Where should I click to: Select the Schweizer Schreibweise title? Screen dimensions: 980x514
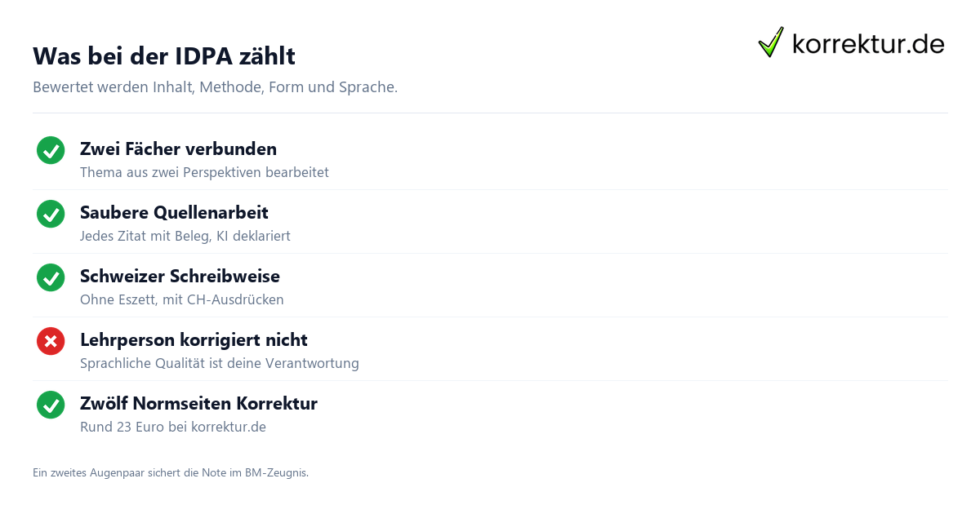[x=180, y=277]
